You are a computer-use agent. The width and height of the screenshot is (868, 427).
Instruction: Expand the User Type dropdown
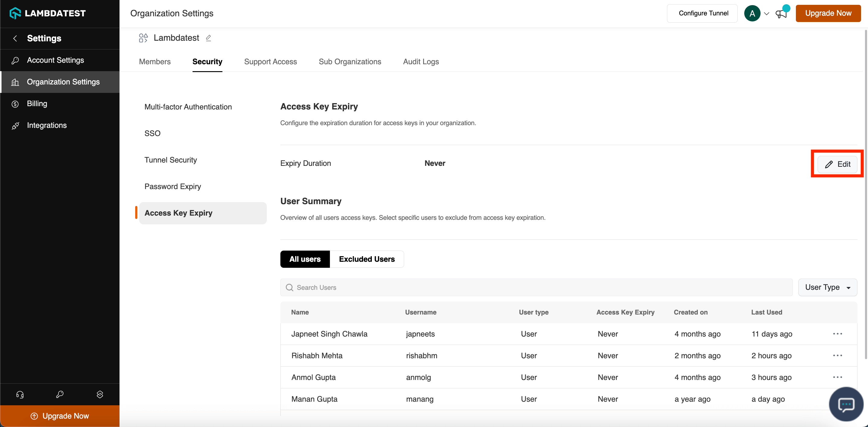pyautogui.click(x=827, y=287)
